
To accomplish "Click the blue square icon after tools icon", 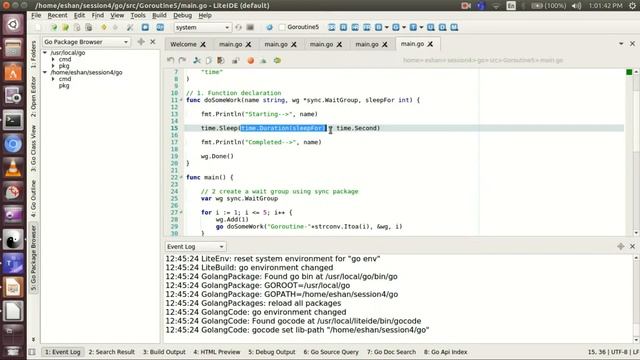I will [x=145, y=27].
